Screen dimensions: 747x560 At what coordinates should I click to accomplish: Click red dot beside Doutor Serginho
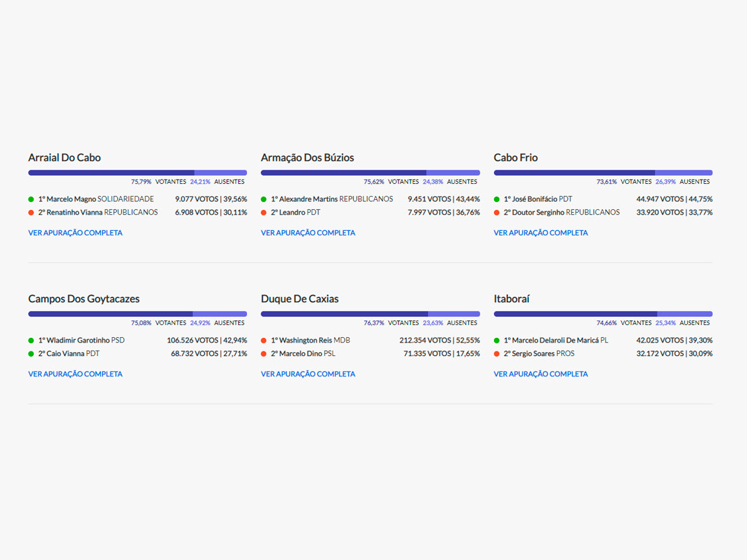point(497,213)
